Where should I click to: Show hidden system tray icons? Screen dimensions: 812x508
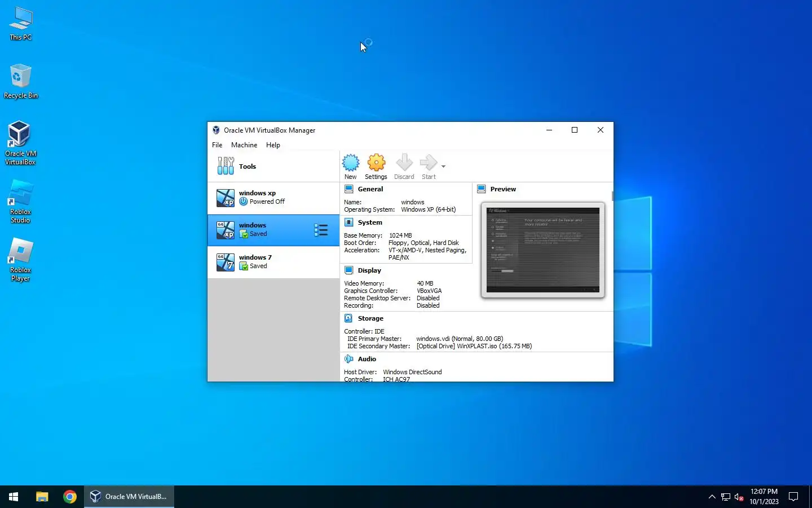click(712, 497)
